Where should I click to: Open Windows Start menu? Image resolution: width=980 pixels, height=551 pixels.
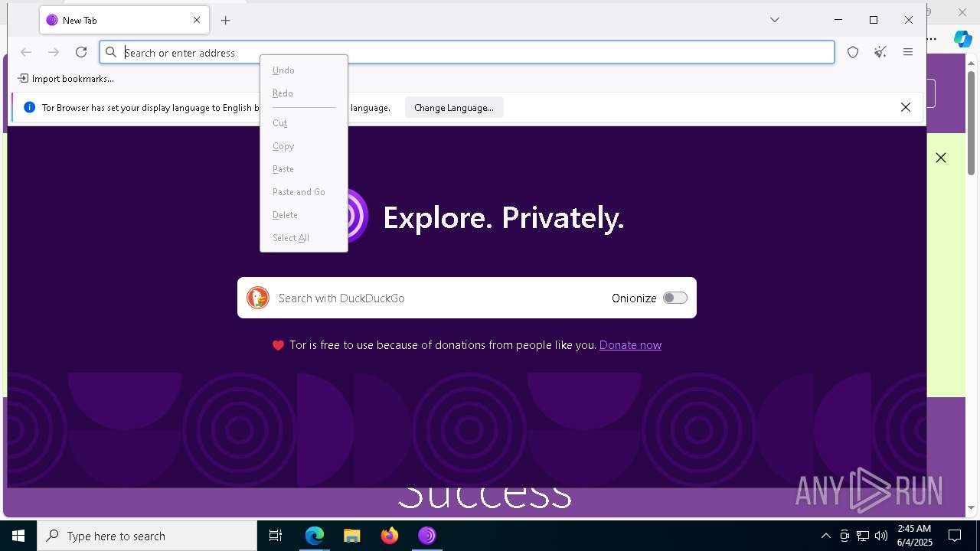pos(18,536)
